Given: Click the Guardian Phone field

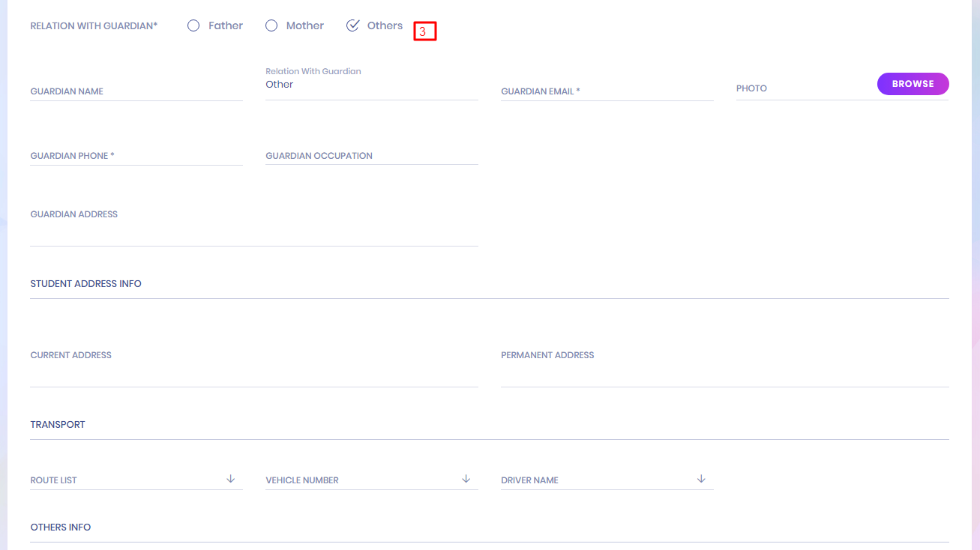Looking at the screenshot, I should [136, 155].
